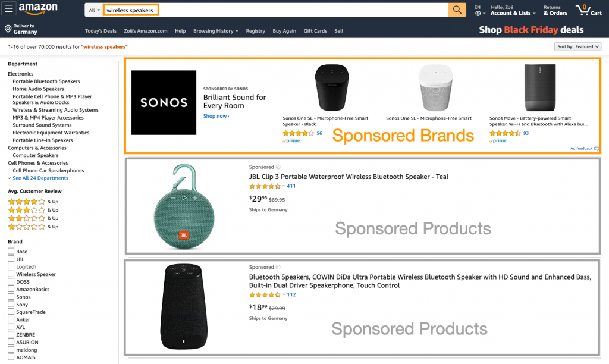Open the All search category dropdown
609x364 pixels.
[93, 10]
